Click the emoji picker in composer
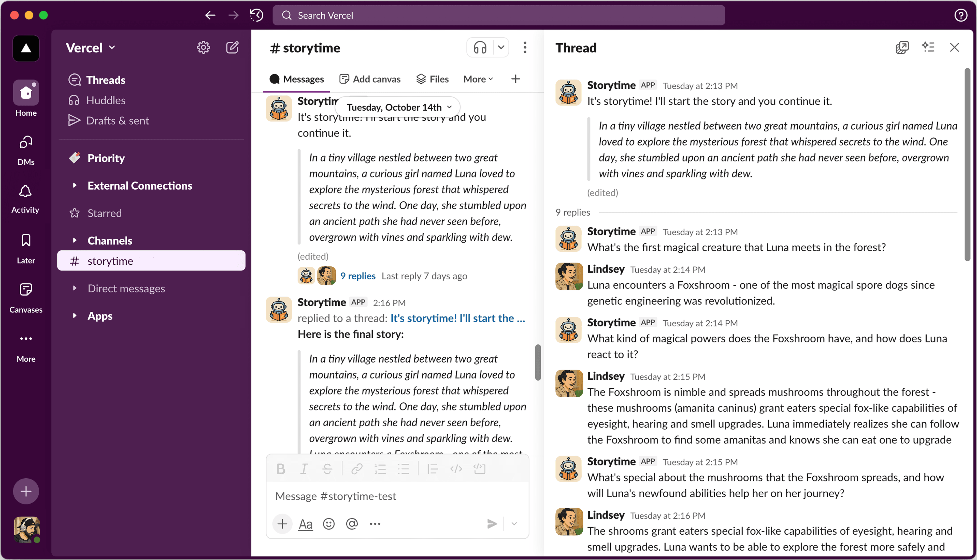Image resolution: width=977 pixels, height=560 pixels. [x=328, y=524]
